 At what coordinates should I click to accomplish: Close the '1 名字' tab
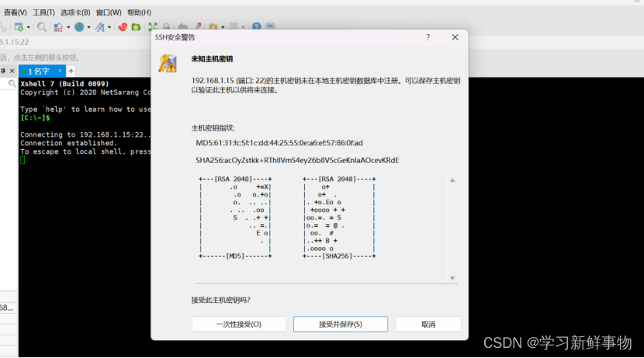60,71
